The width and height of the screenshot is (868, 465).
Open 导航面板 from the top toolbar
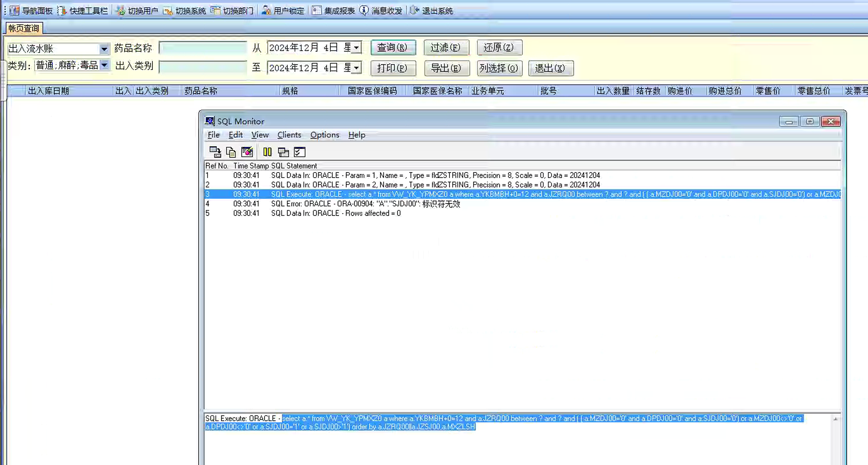pyautogui.click(x=32, y=11)
